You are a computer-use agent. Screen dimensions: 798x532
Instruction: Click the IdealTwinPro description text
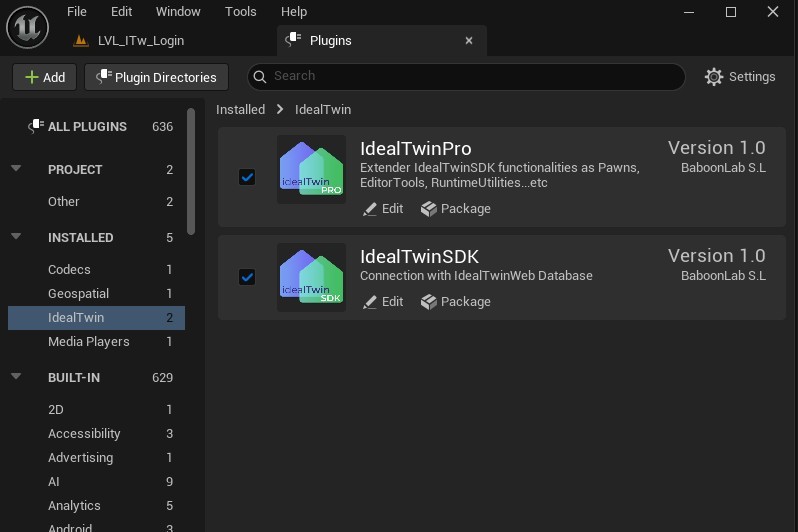pyautogui.click(x=500, y=175)
